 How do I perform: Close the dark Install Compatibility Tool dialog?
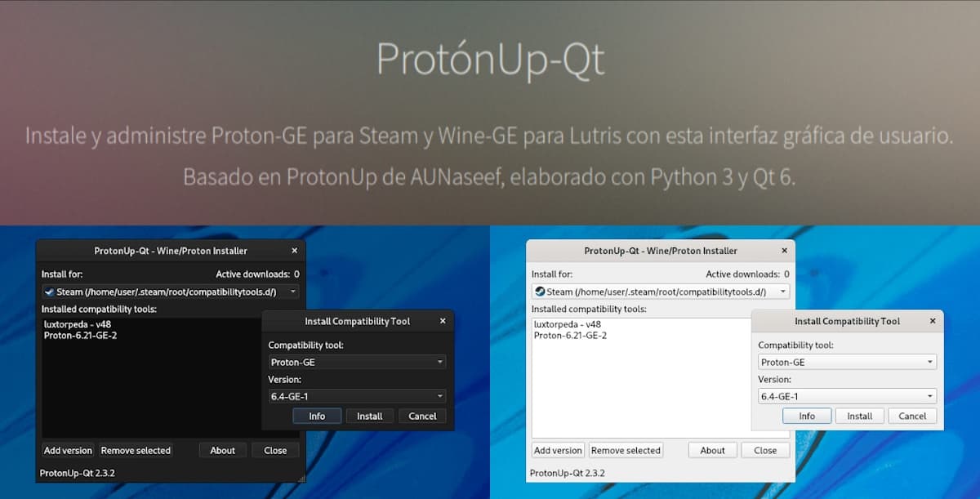click(443, 321)
